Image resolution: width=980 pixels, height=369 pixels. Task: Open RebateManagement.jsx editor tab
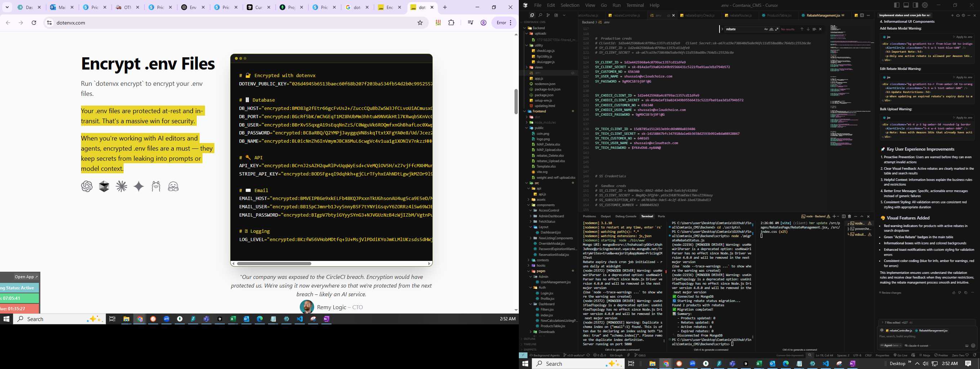(x=823, y=15)
